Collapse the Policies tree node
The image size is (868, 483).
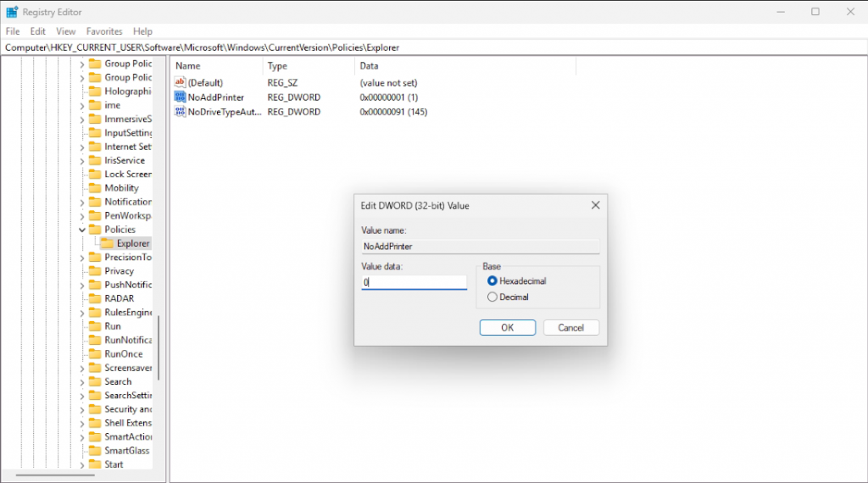click(82, 230)
